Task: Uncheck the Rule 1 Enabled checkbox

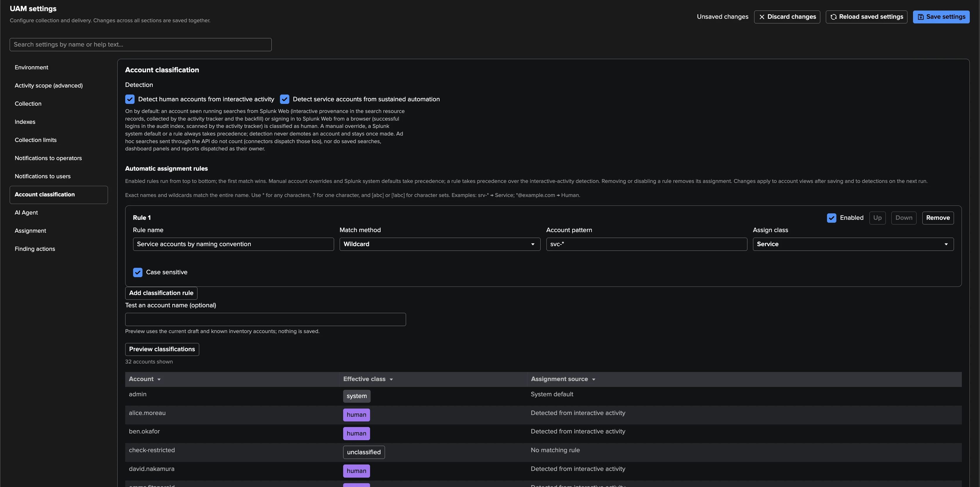Action: click(x=832, y=218)
